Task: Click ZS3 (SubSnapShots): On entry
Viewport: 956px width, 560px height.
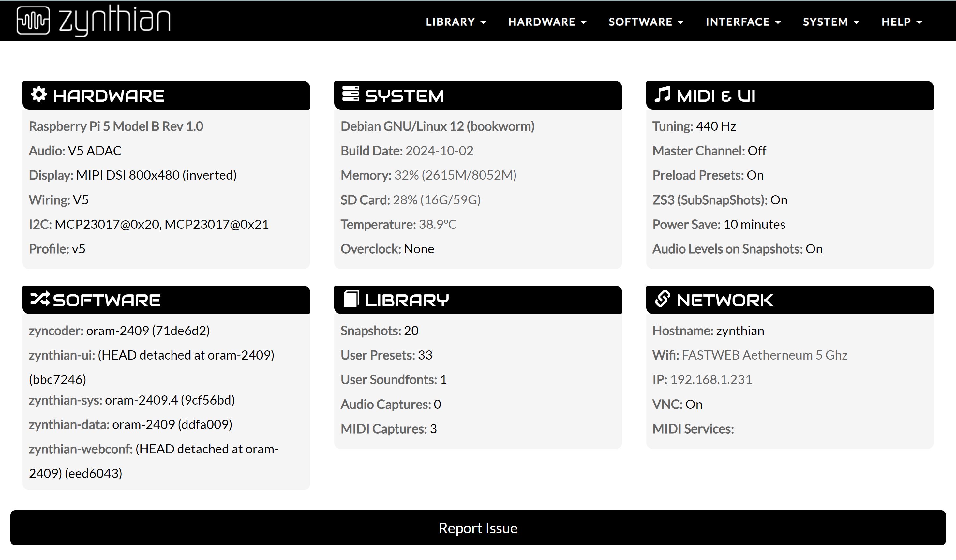Action: [720, 200]
